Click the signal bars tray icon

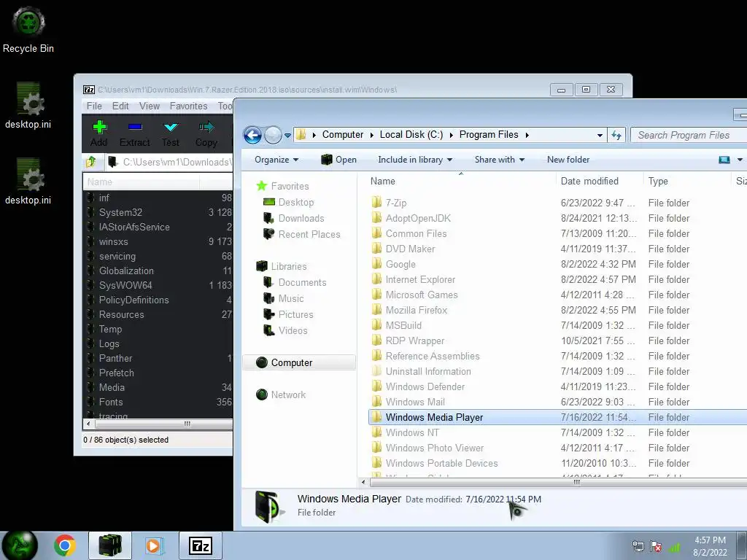[675, 547]
